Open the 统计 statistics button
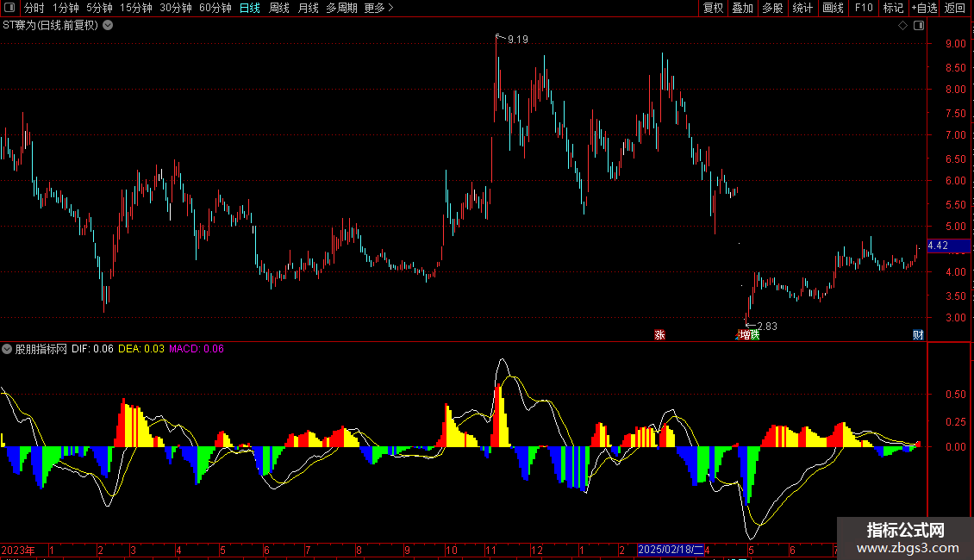This screenshot has width=974, height=560. coord(802,8)
